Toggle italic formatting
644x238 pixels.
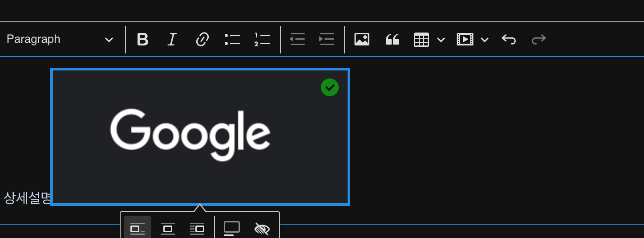(x=172, y=39)
